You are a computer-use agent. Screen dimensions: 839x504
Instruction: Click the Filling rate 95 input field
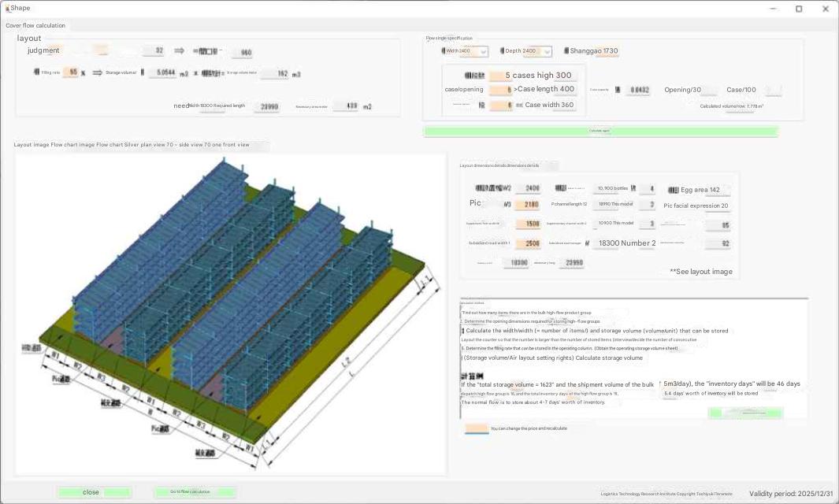71,72
